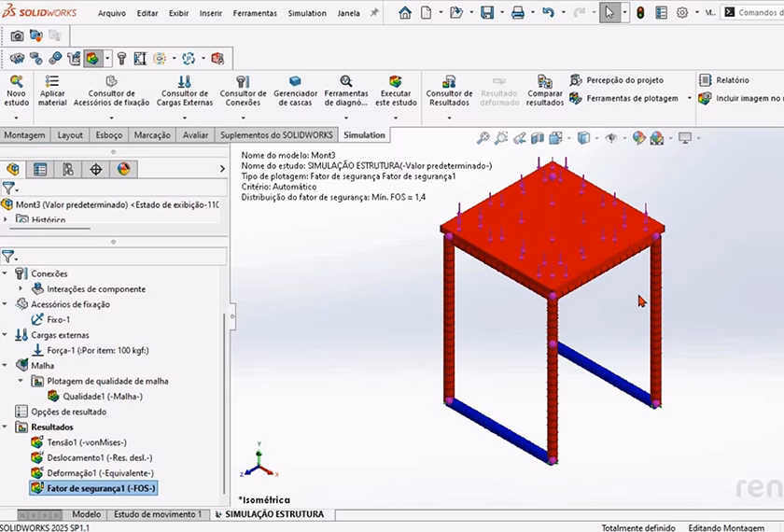Viewport: 784px width, 532px height.
Task: Open Percepção do projeto
Action: (623, 81)
